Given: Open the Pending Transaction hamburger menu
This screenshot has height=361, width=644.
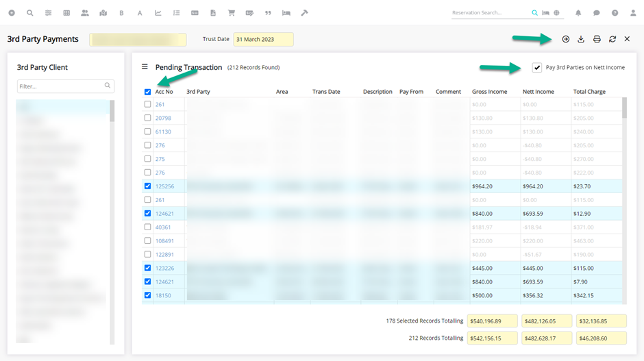Looking at the screenshot, I should [x=145, y=67].
